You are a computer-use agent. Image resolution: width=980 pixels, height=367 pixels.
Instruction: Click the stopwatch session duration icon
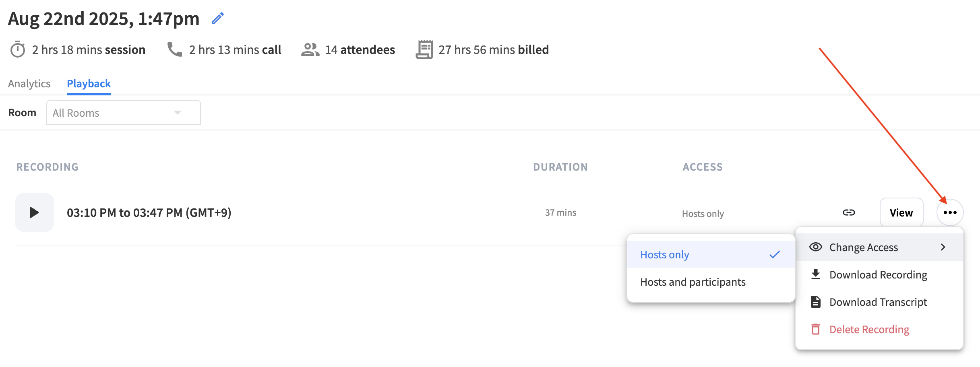[17, 49]
